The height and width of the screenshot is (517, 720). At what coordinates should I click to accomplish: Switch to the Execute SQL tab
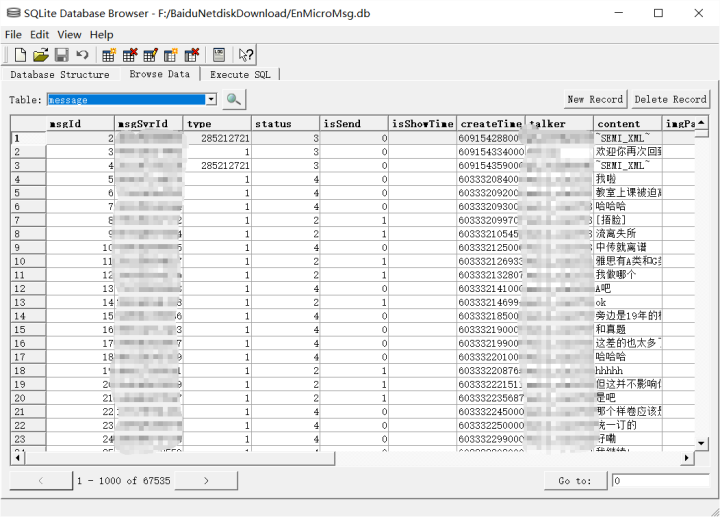240,74
